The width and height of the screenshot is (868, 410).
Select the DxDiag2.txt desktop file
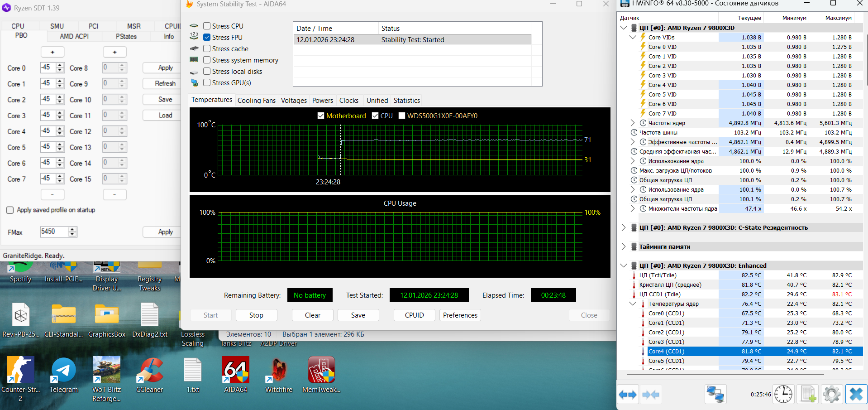(x=150, y=320)
